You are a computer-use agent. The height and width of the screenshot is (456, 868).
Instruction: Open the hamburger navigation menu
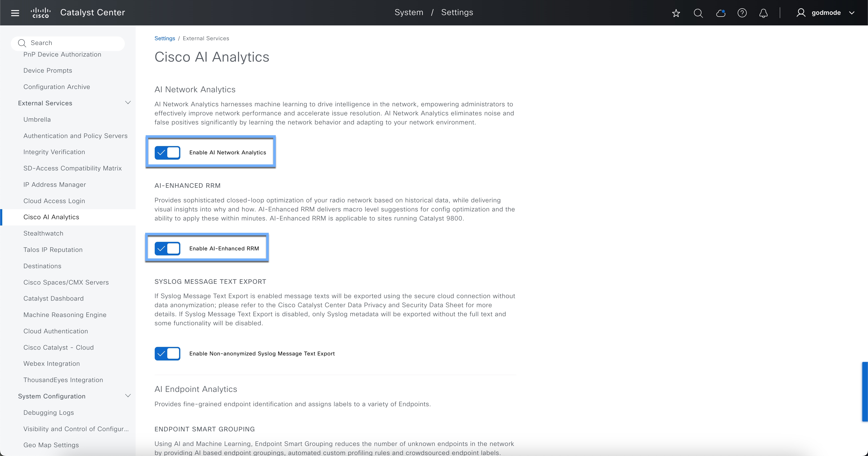(15, 13)
